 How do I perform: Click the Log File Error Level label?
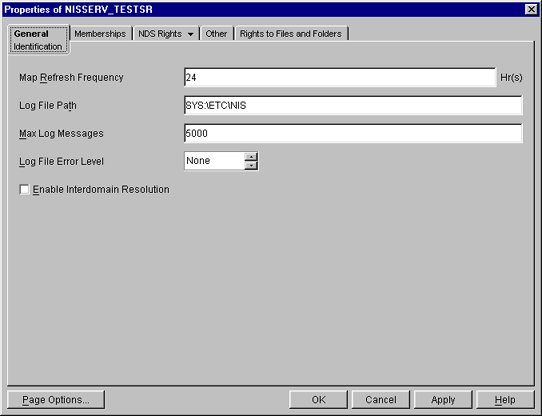(x=61, y=161)
